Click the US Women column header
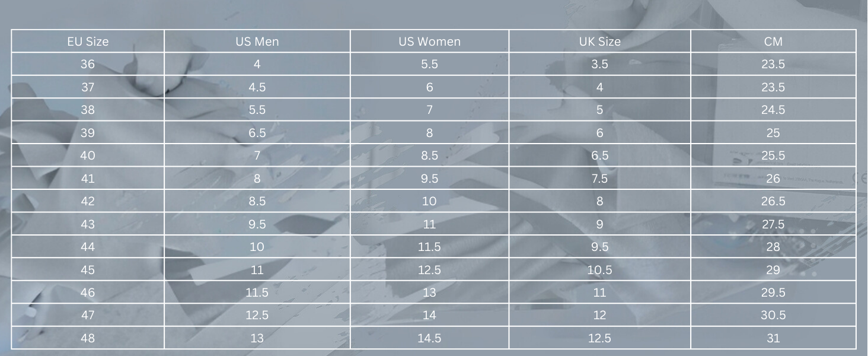Viewport: 868px width, 356px height. tap(429, 42)
